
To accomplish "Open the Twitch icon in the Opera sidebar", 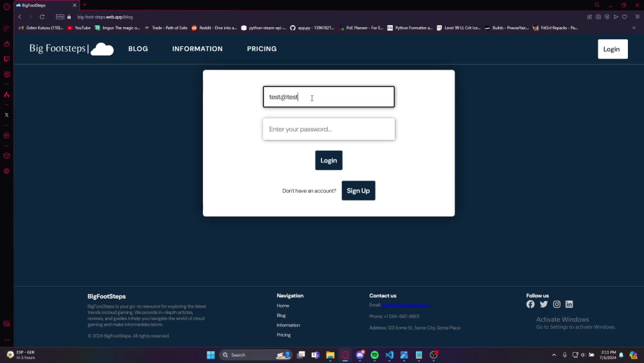I will (6, 59).
